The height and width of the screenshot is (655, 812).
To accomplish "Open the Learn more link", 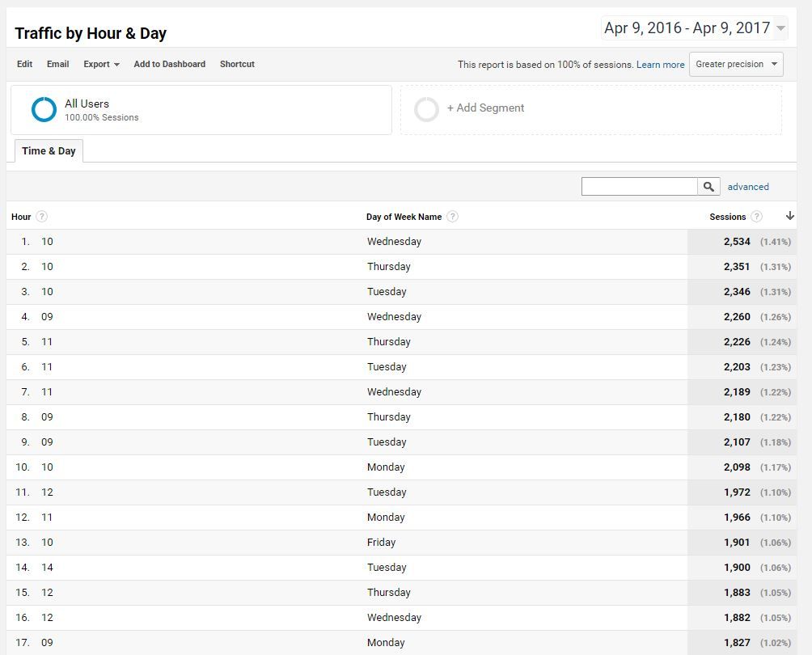I will pos(660,65).
